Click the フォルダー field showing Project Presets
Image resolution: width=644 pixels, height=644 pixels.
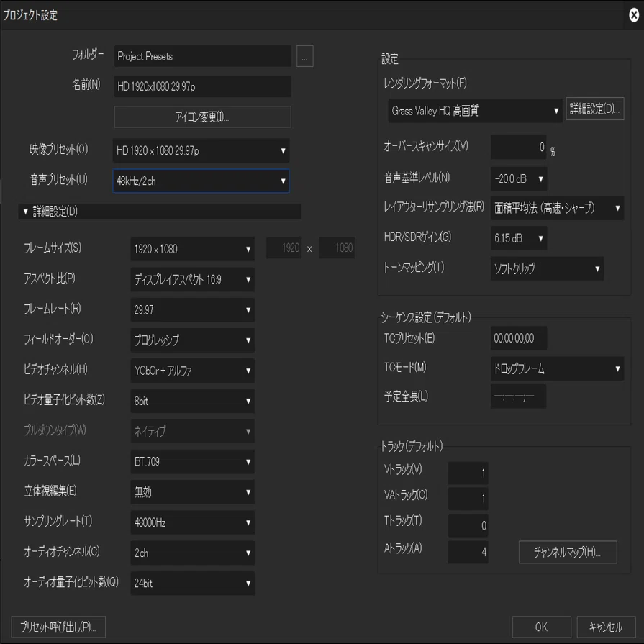click(x=202, y=56)
